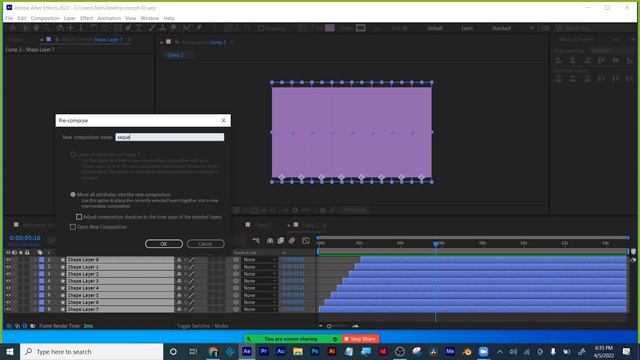Open Parent dropdown for Shape Layer 6
Viewport: 640px width, 360px height.
pos(260,302)
